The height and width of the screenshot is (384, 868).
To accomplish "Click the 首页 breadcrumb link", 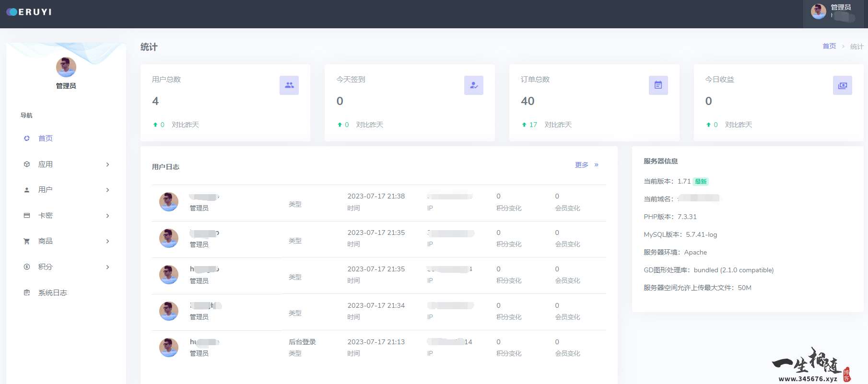I will pyautogui.click(x=829, y=46).
